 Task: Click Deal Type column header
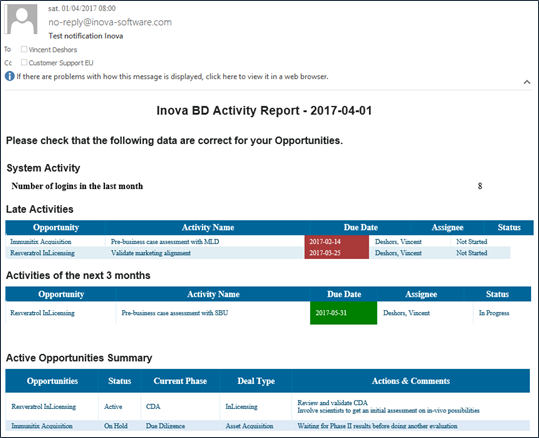point(256,381)
